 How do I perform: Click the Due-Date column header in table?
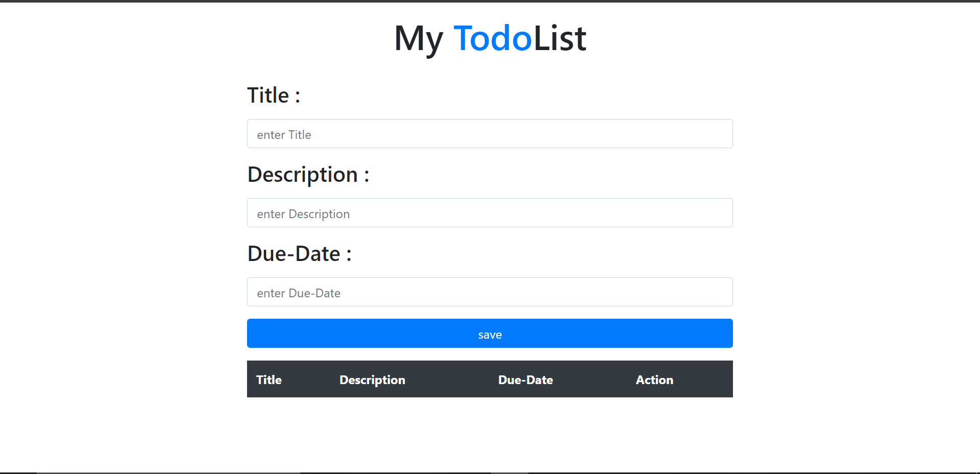(x=525, y=380)
